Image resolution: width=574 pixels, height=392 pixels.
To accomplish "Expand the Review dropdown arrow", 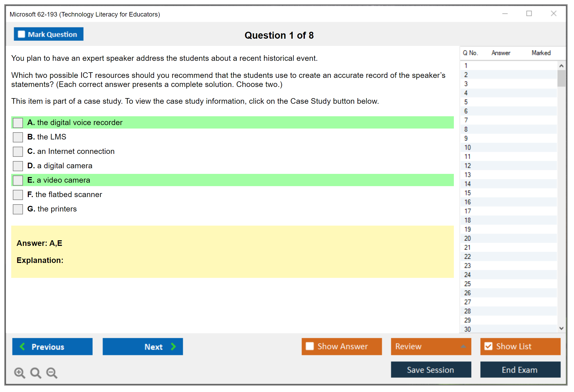I will (463, 346).
